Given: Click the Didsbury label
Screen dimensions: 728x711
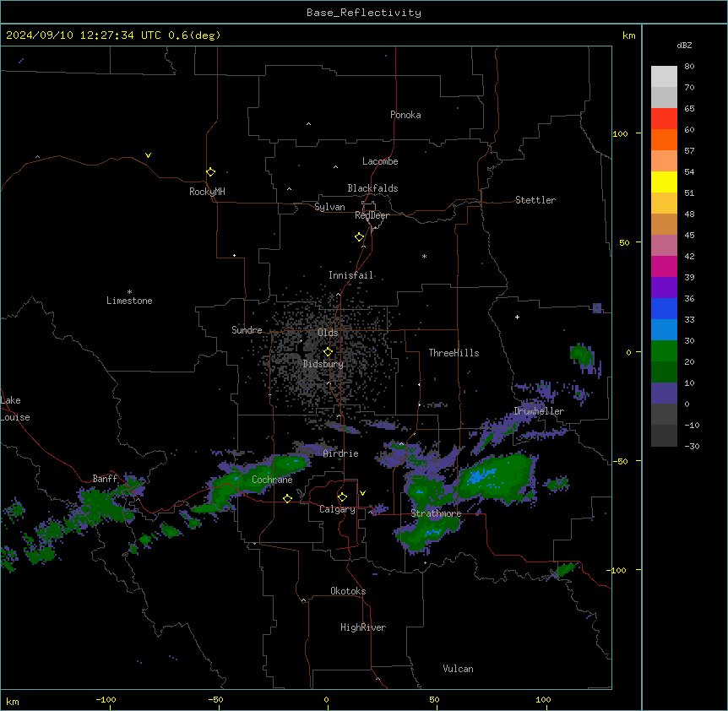Looking at the screenshot, I should coord(323,364).
